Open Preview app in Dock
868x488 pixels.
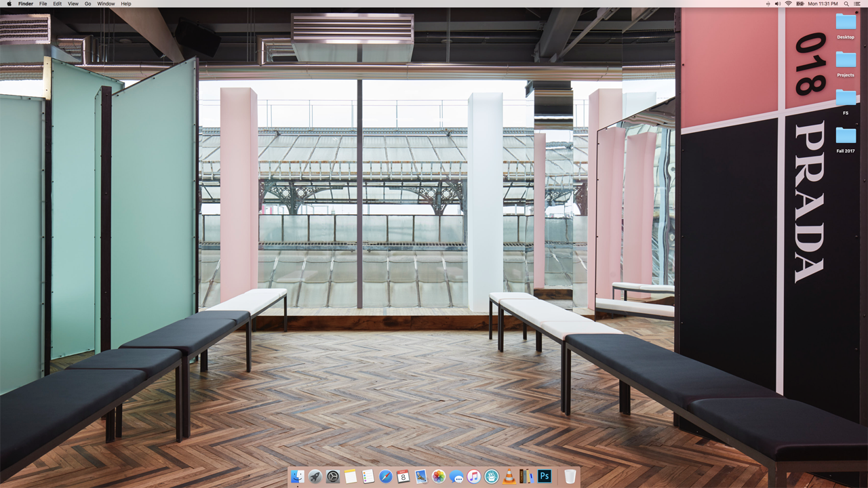point(420,476)
